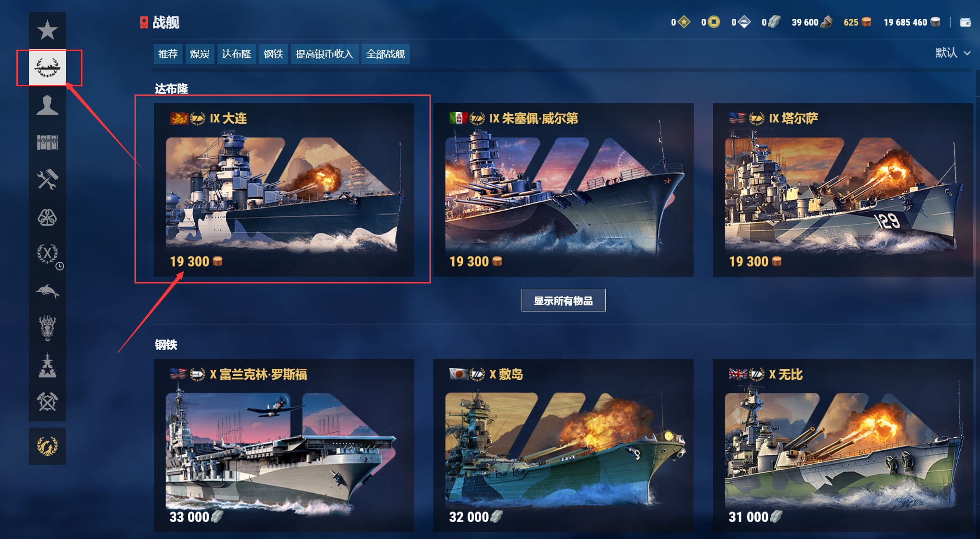Select the warship category icon in sidebar
The width and height of the screenshot is (980, 539).
coord(47,67)
